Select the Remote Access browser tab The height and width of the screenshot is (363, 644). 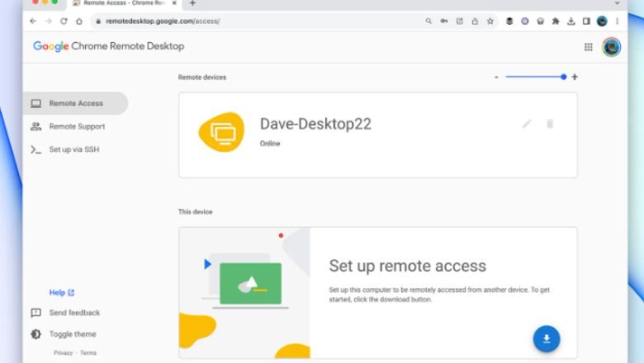coord(124,3)
